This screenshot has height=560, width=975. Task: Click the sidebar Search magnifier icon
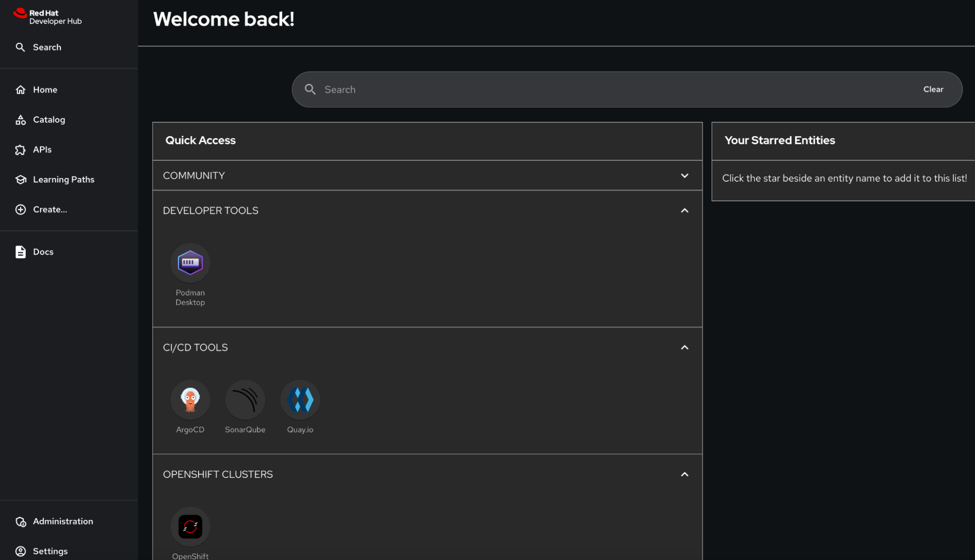point(20,47)
